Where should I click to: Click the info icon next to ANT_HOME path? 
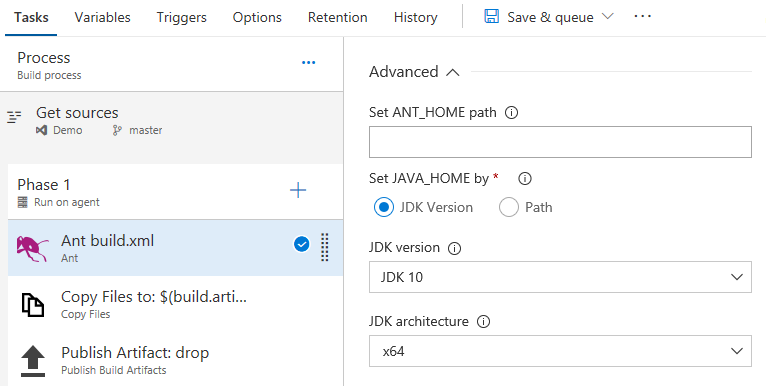[x=511, y=113]
